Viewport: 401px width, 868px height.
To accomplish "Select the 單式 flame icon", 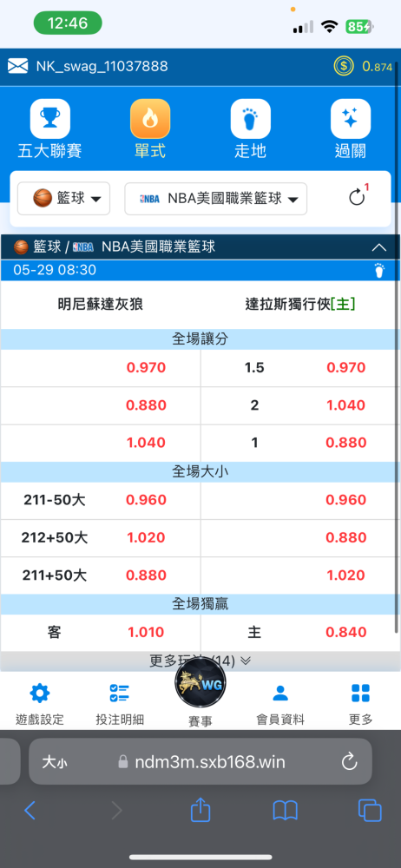I will click(150, 118).
